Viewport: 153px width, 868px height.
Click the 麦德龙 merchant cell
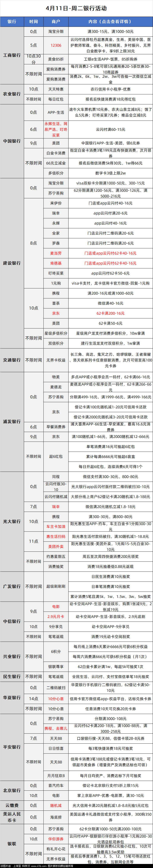pyautogui.click(x=56, y=387)
